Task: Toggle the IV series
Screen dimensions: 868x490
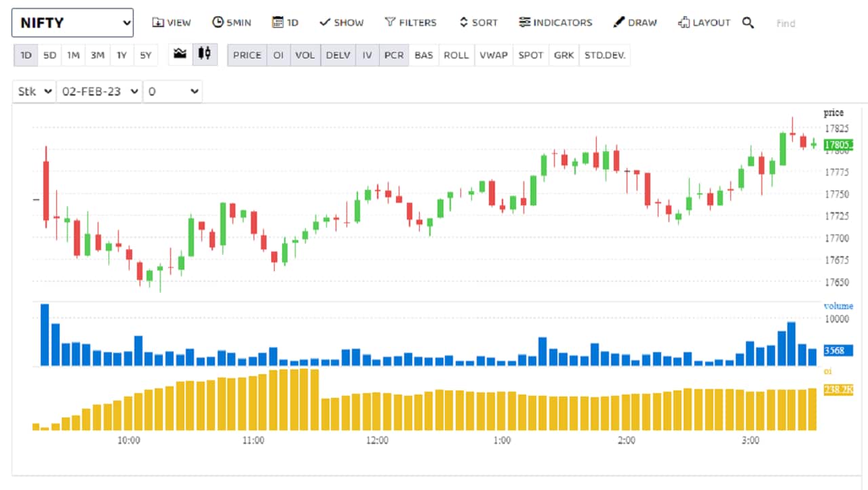Action: point(367,56)
